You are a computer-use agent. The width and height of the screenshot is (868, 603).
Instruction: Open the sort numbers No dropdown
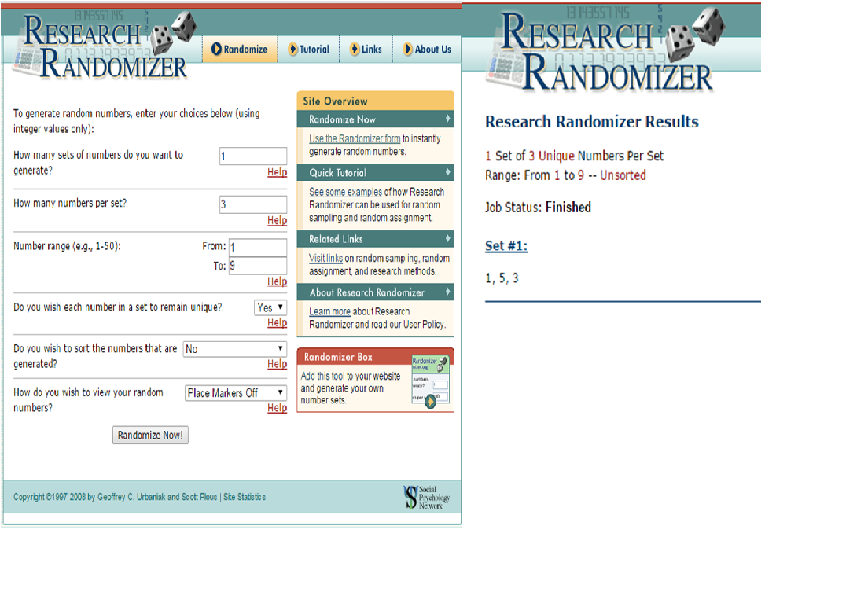point(235,349)
